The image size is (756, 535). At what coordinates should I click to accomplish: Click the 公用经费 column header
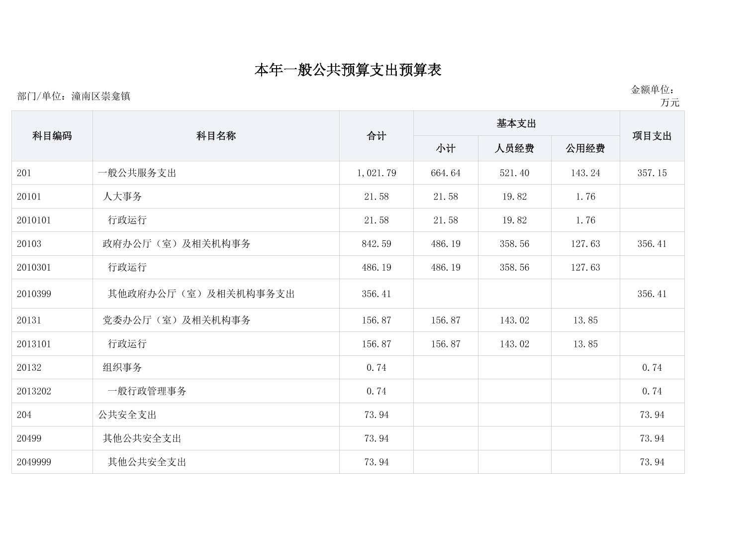[x=585, y=148]
